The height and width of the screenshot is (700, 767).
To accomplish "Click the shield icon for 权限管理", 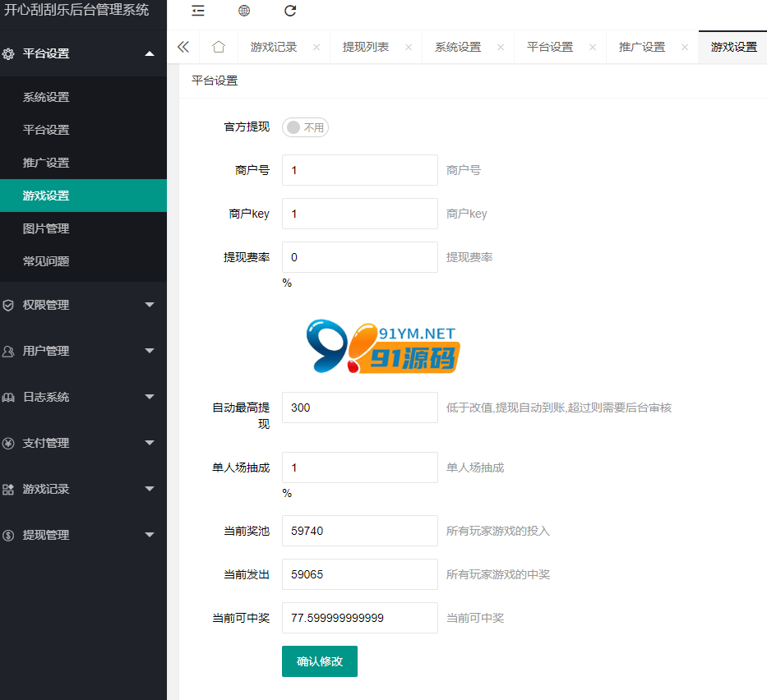I will pyautogui.click(x=8, y=306).
